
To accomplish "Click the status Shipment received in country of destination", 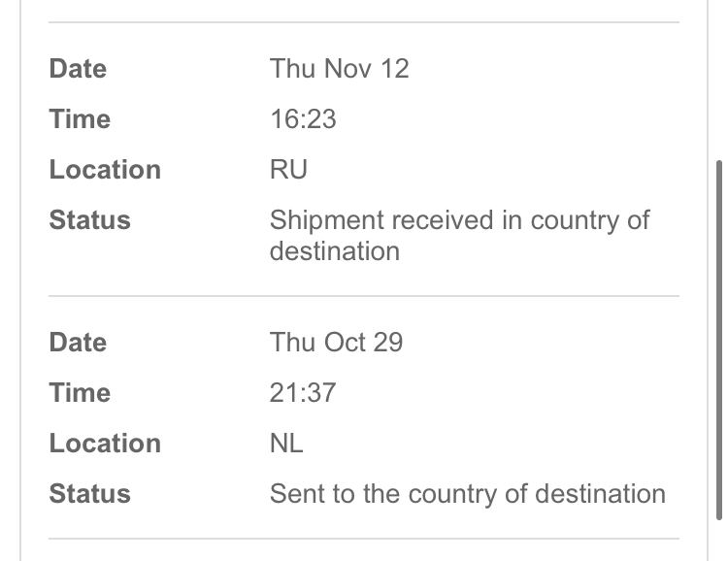I will [460, 236].
